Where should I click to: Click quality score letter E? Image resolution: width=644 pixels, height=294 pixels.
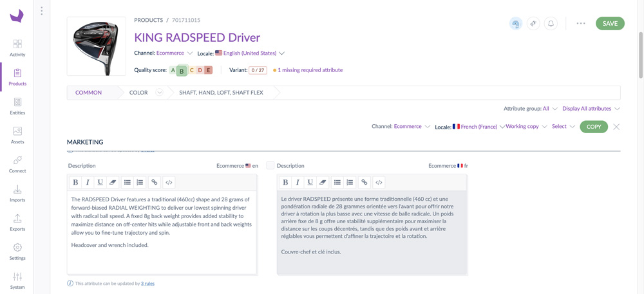click(x=208, y=70)
